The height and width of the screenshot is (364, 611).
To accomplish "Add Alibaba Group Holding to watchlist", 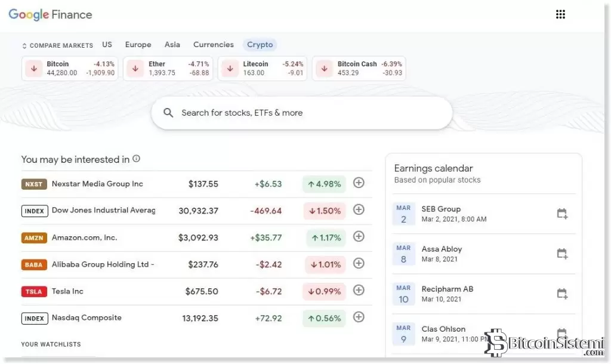I will pos(359,264).
